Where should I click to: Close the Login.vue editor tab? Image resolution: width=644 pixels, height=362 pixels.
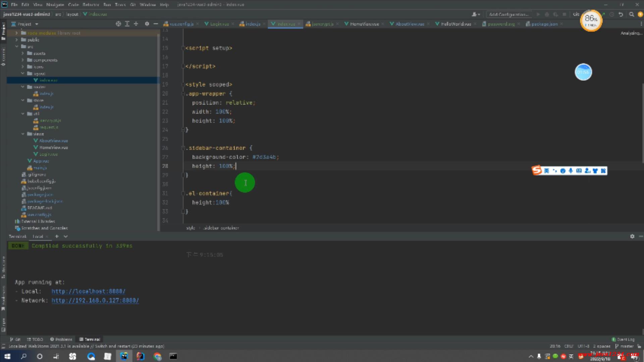[233, 24]
